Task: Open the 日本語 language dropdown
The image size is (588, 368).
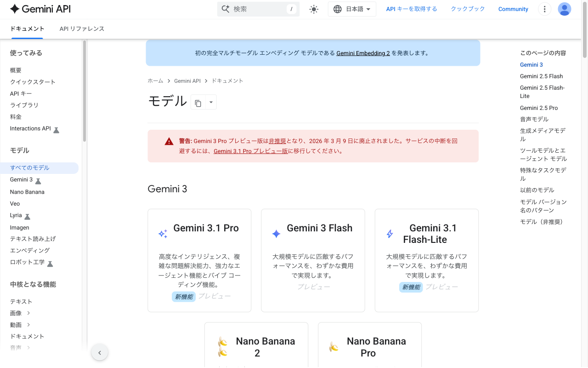Action: [352, 9]
